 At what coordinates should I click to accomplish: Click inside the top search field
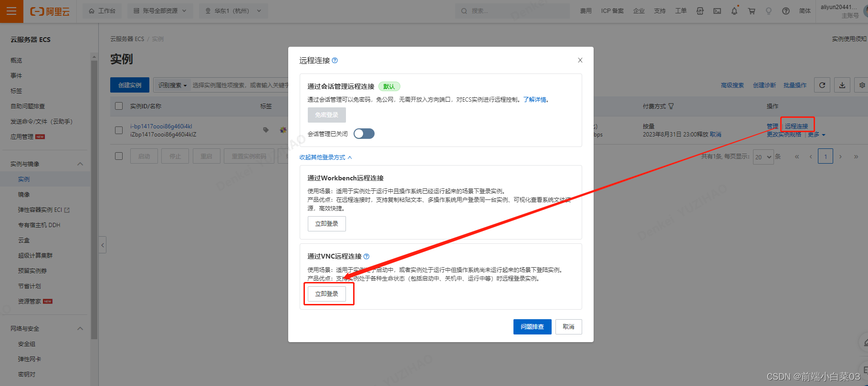pyautogui.click(x=512, y=11)
